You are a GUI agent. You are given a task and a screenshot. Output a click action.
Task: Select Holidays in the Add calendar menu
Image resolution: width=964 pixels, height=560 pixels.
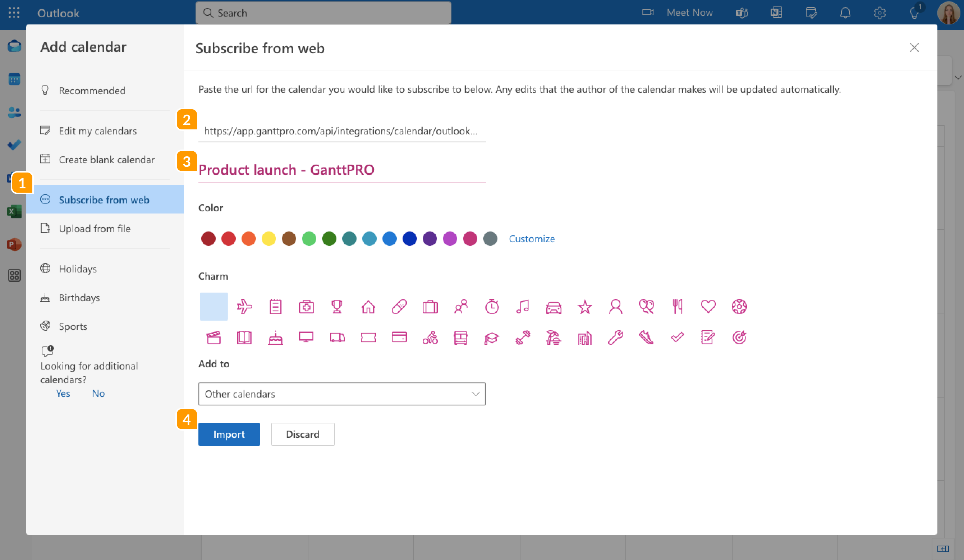coord(78,268)
